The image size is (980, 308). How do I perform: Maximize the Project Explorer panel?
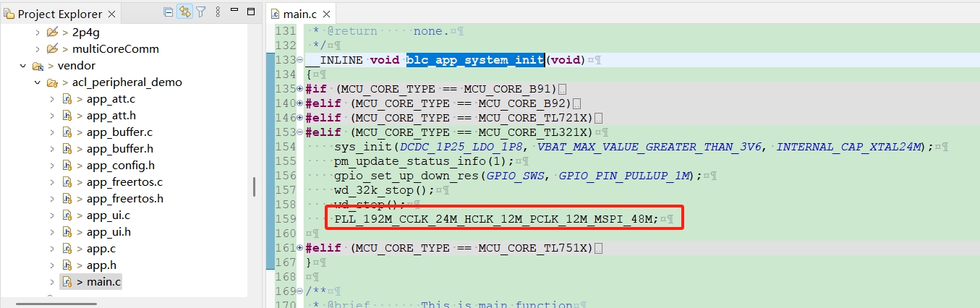click(250, 11)
